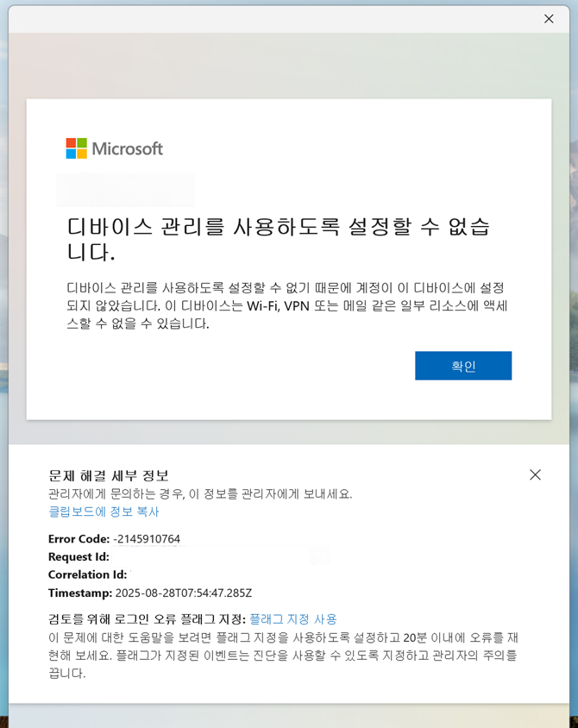Select the Error Code -2145910764 text
Viewport: 578px width, 728px height.
tap(114, 538)
